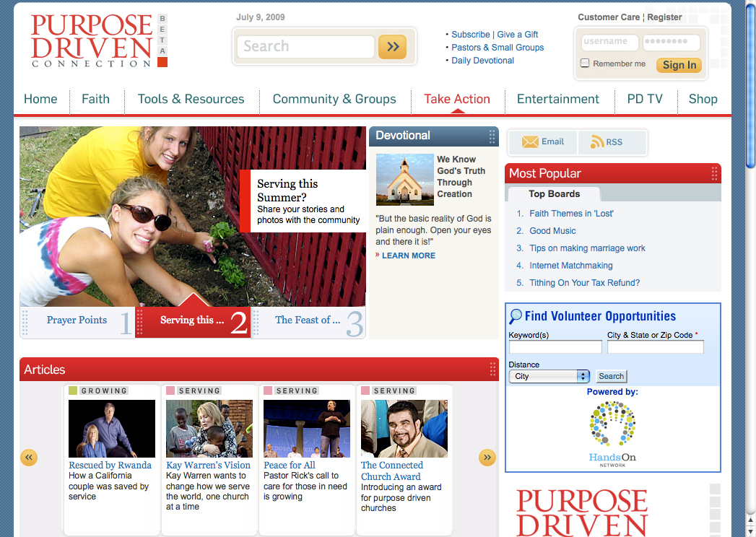The image size is (756, 537).
Task: Open the Subscribe link
Action: coord(471,35)
